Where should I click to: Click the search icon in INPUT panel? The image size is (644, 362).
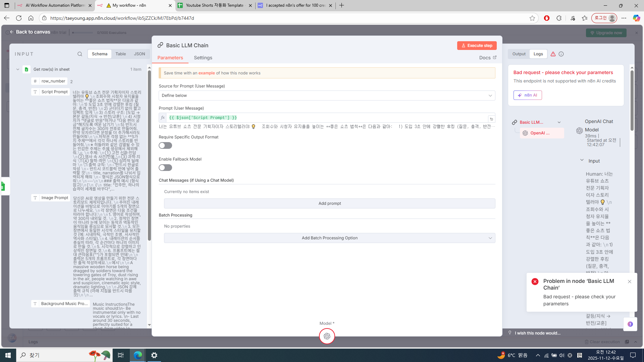[79, 54]
